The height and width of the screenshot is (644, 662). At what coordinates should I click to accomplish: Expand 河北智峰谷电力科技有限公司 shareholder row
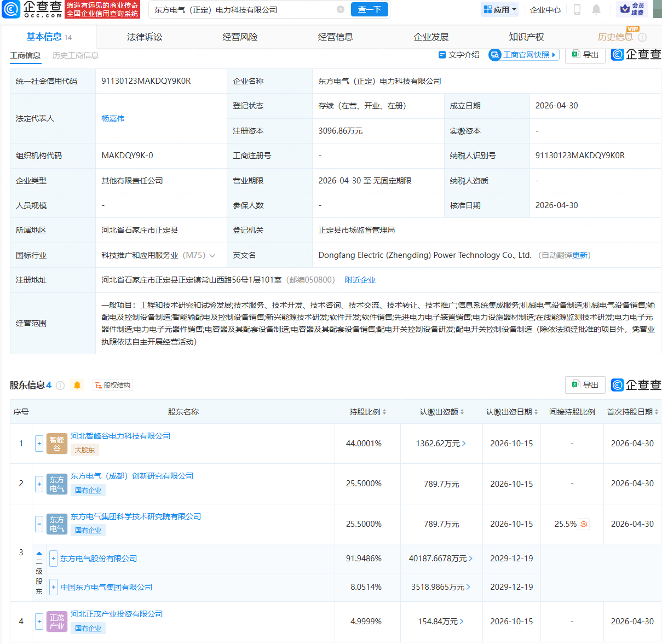point(39,444)
